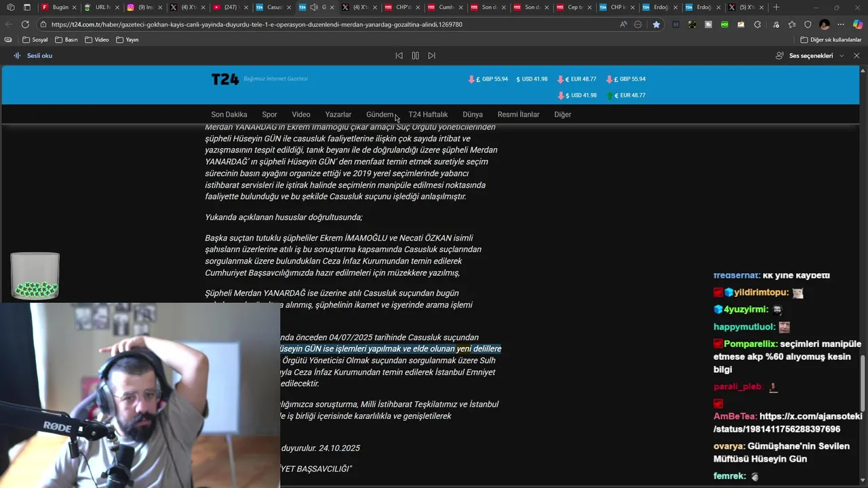Open the green HDX extension icon

coord(724,24)
